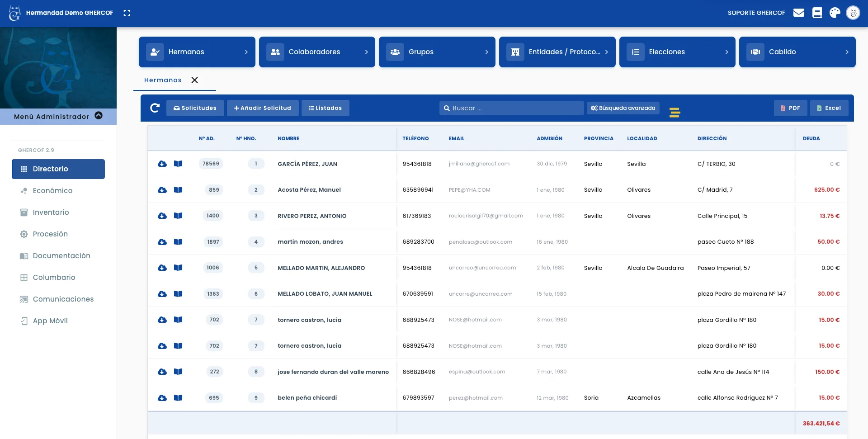Sort by the NOMBRE column header
The width and height of the screenshot is (868, 439).
(288, 138)
